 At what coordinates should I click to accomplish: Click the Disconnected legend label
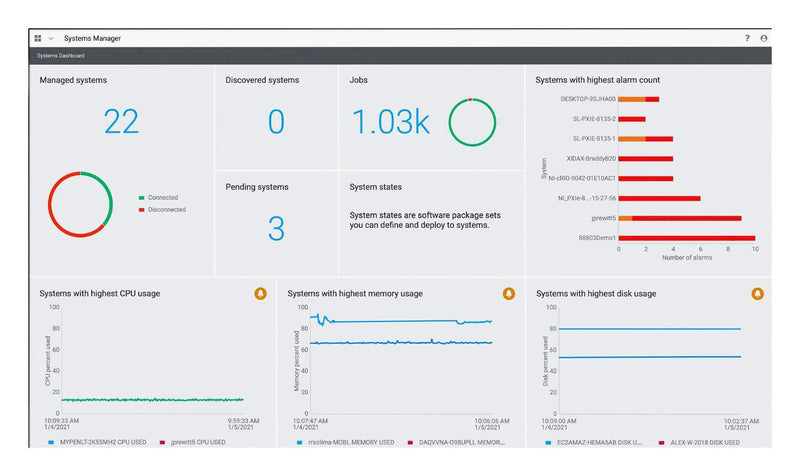pyautogui.click(x=167, y=210)
